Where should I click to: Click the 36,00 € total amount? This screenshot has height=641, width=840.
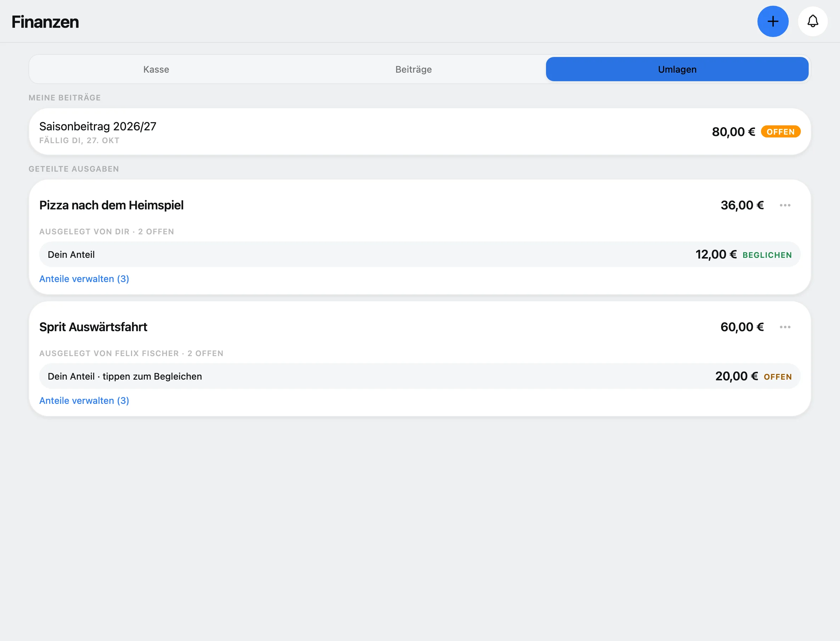[x=742, y=205]
